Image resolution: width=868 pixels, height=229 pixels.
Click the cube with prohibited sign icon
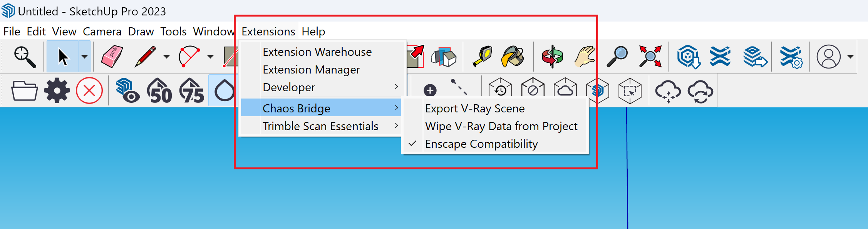(533, 87)
